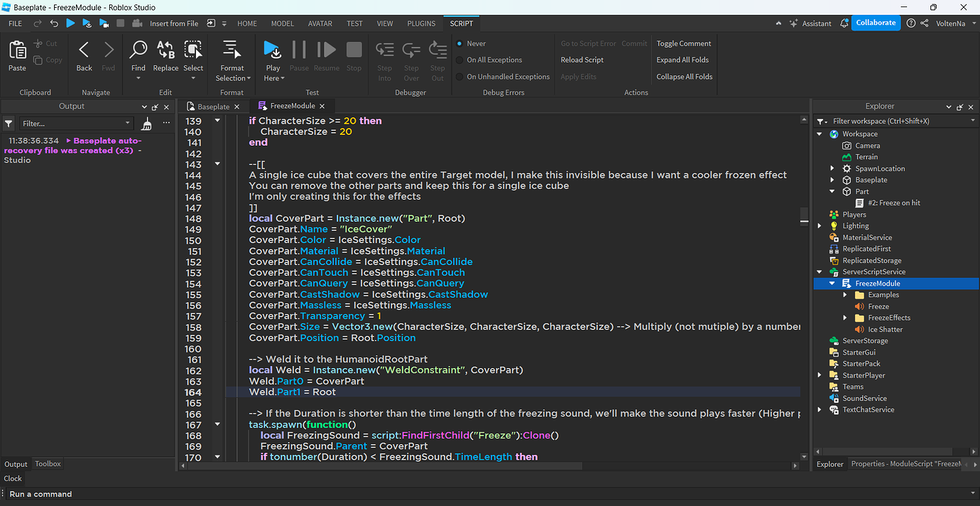This screenshot has width=980, height=506.
Task: Click the Collaborate button
Action: tap(876, 23)
